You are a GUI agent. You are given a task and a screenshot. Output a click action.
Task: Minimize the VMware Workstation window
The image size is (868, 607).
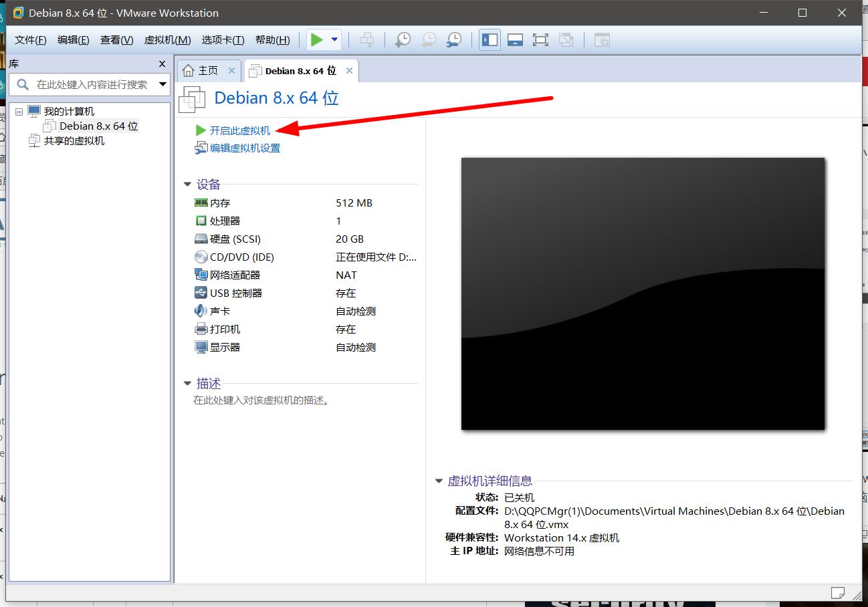(764, 13)
